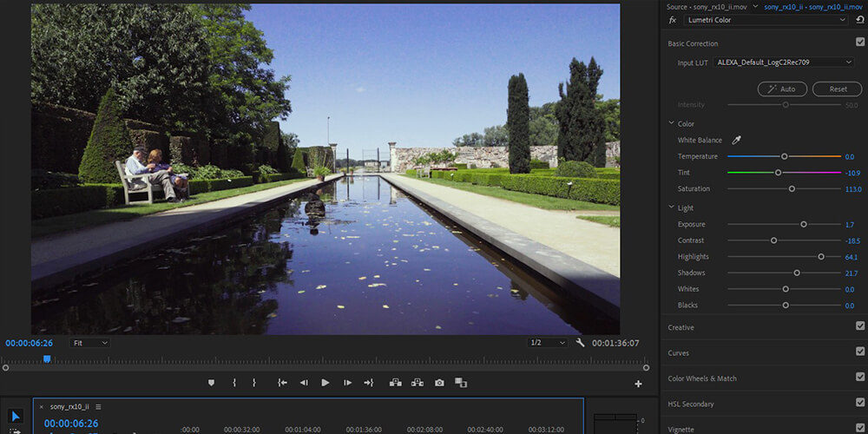The width and height of the screenshot is (868, 434).
Task: Toggle the comparison view icon
Action: pos(461,383)
